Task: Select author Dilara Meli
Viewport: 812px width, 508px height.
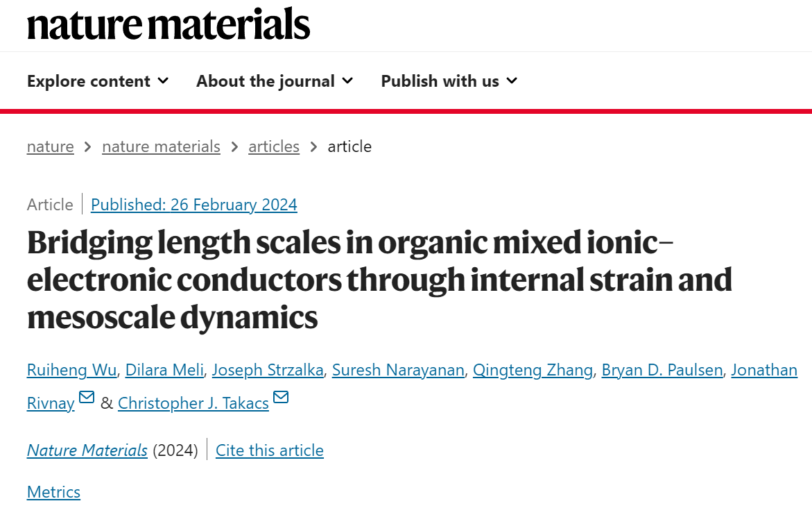Action: 164,370
